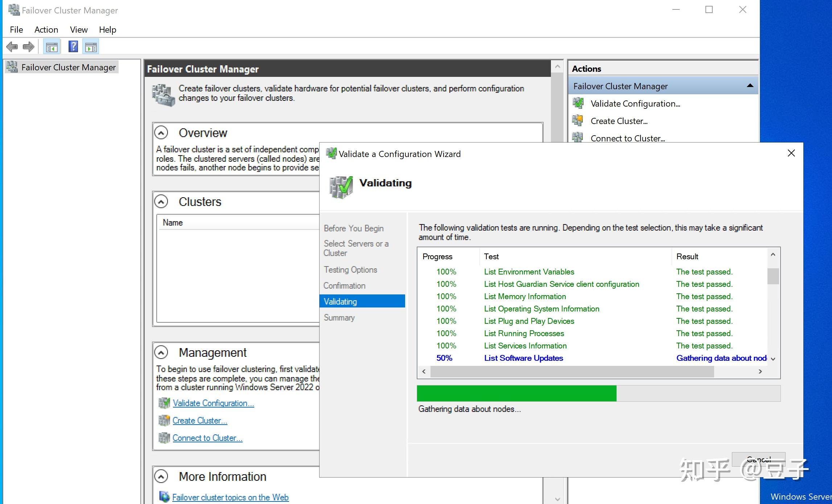The image size is (832, 504).
Task: Click the green validation progress bar
Action: [515, 393]
